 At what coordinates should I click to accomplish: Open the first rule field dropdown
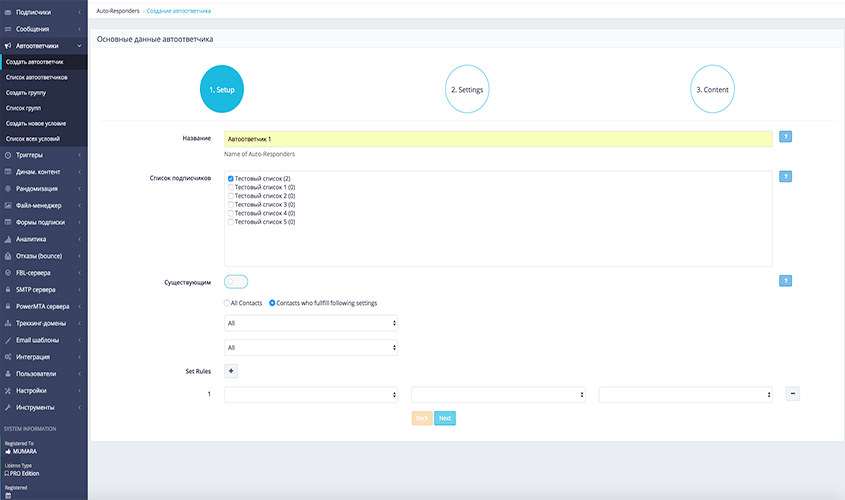click(x=311, y=395)
